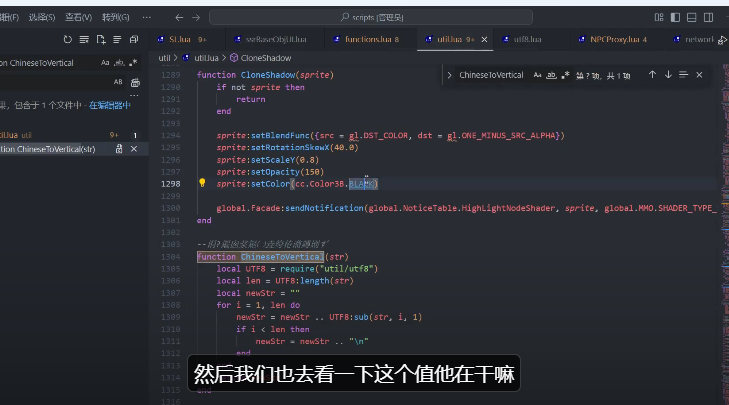Navigate back using the title bar arrow

tap(179, 17)
